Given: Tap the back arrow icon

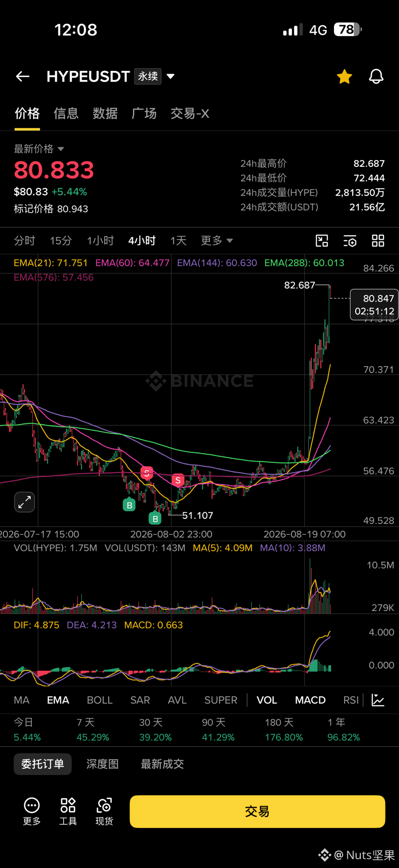Looking at the screenshot, I should coord(23,76).
